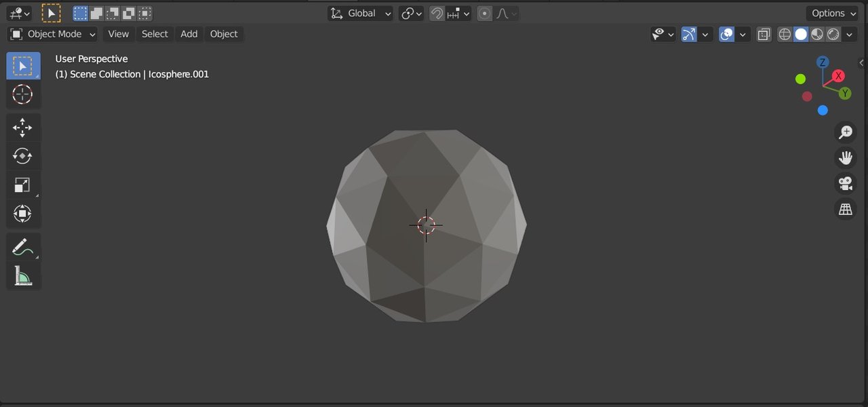This screenshot has height=407, width=868.
Task: Select the Select Box tool in left toolbar
Action: click(x=23, y=66)
